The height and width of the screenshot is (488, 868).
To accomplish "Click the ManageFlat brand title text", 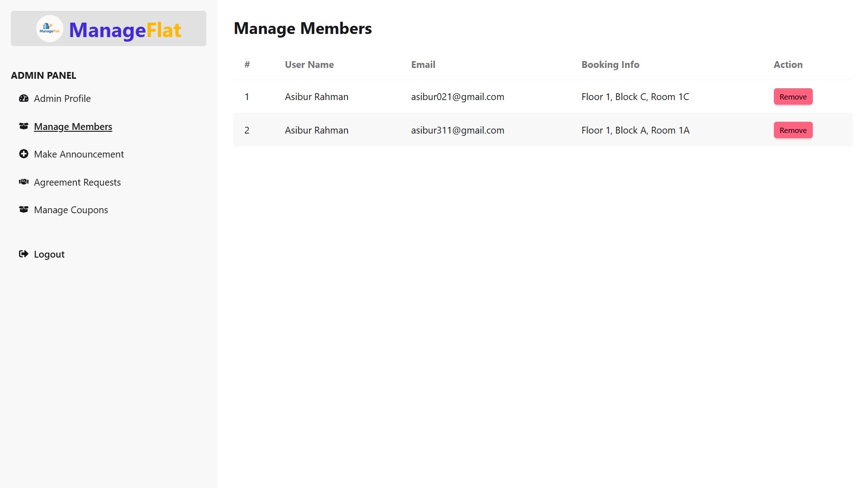I will pyautogui.click(x=125, y=30).
